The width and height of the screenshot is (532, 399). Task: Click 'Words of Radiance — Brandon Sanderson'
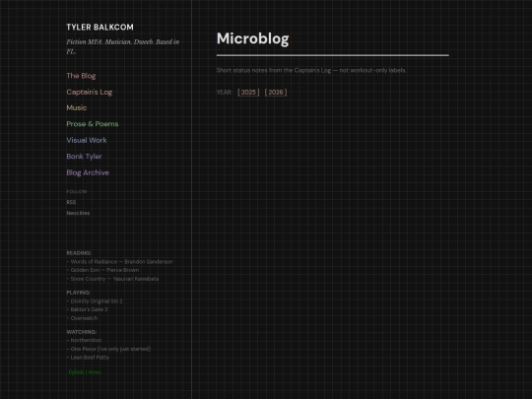tap(120, 262)
